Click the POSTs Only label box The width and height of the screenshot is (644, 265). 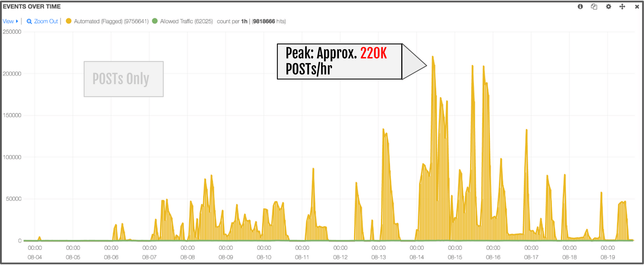(124, 79)
